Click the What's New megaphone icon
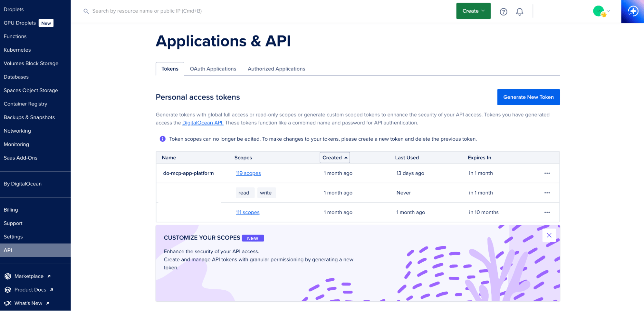Screen dimensions: 644x311 pyautogui.click(x=8, y=303)
